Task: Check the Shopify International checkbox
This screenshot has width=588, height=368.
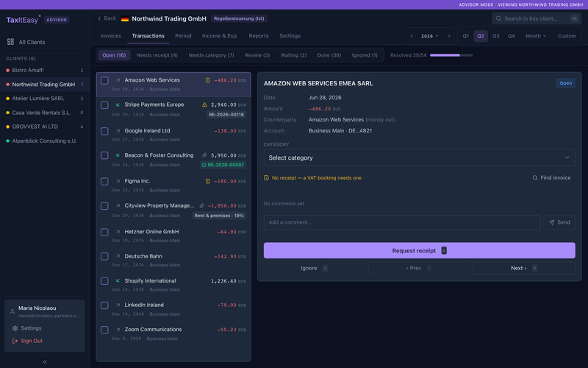Action: point(104,281)
